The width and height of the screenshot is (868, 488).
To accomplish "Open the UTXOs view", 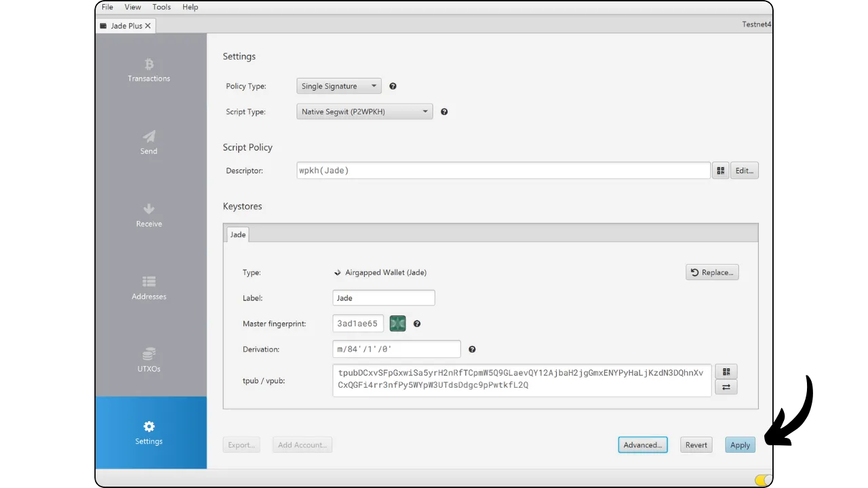I will (149, 361).
